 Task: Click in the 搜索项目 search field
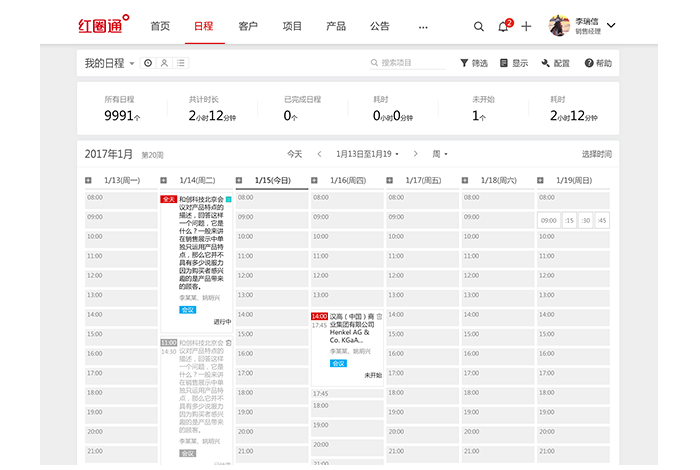(410, 63)
